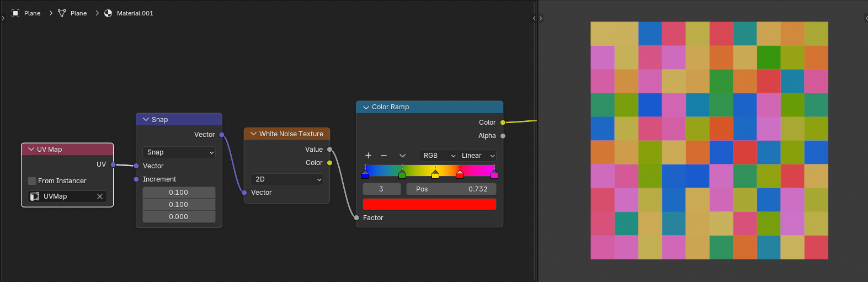This screenshot has width=868, height=282.
Task: Click the Color Ramp node title
Action: click(x=390, y=107)
